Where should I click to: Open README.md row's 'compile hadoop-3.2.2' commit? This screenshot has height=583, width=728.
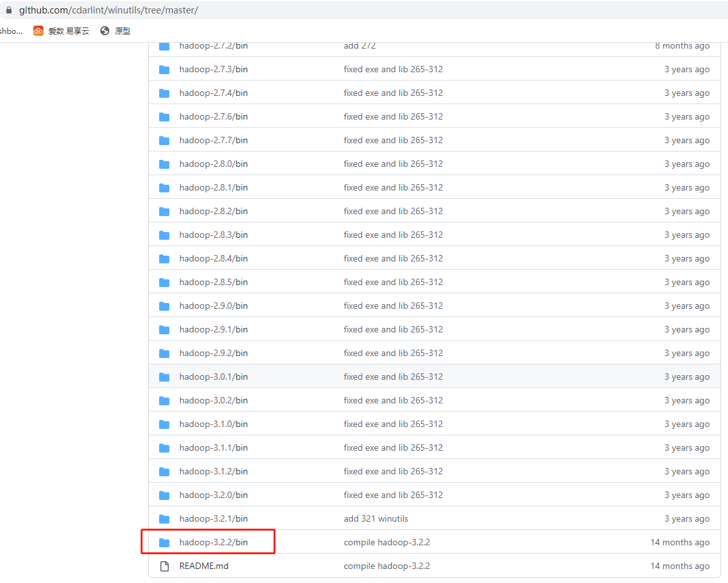387,566
